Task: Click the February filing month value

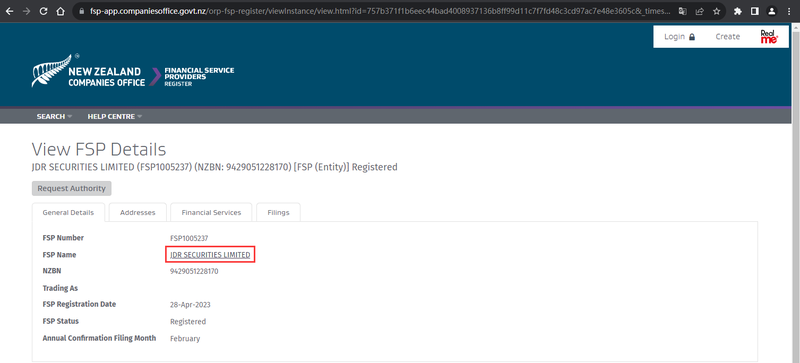Action: coord(185,338)
